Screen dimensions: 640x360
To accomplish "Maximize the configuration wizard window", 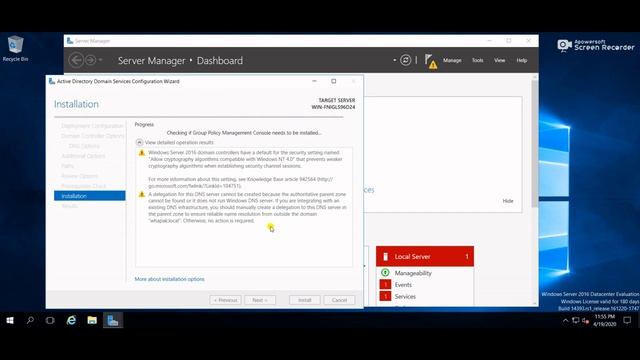I will 333,81.
